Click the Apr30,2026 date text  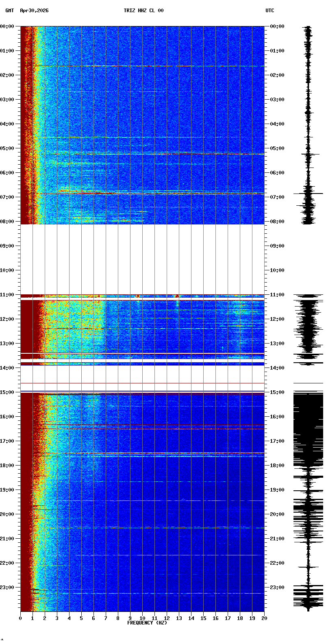(34, 11)
